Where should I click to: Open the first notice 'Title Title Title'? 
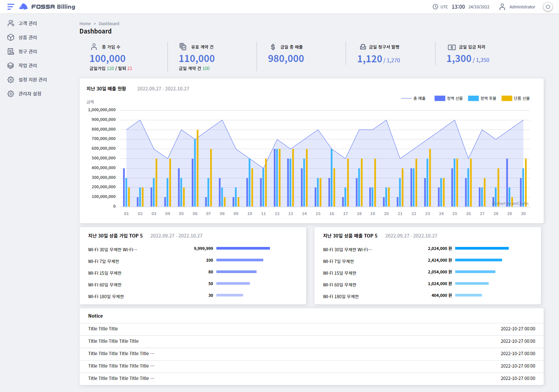tap(103, 329)
